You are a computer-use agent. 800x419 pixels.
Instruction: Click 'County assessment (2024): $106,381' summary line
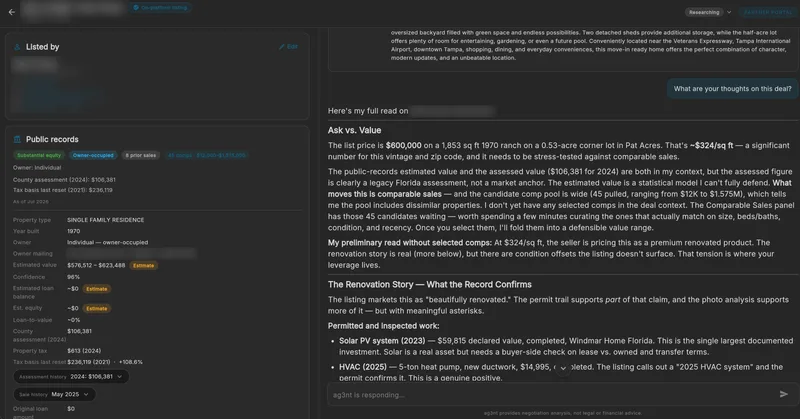64,180
